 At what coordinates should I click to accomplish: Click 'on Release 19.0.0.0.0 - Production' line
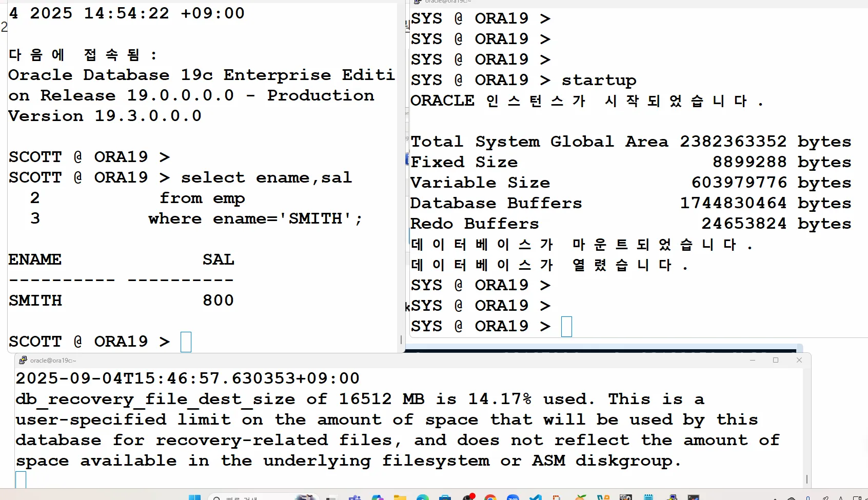tap(191, 95)
